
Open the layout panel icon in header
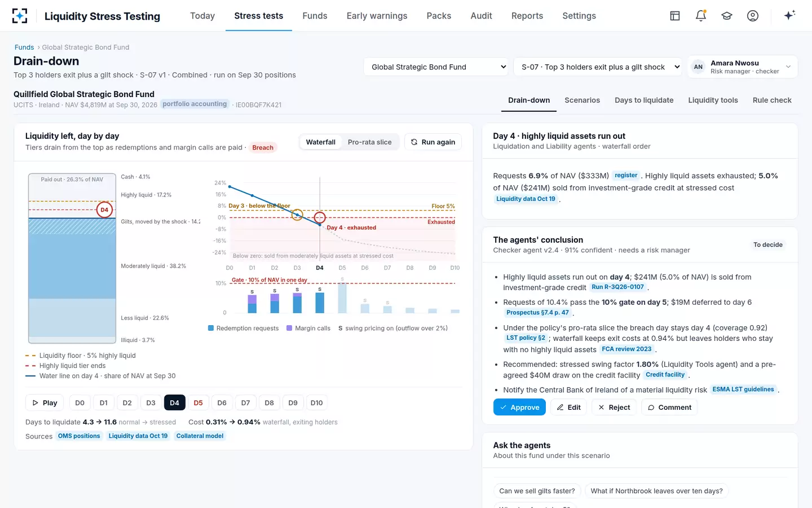tap(675, 16)
